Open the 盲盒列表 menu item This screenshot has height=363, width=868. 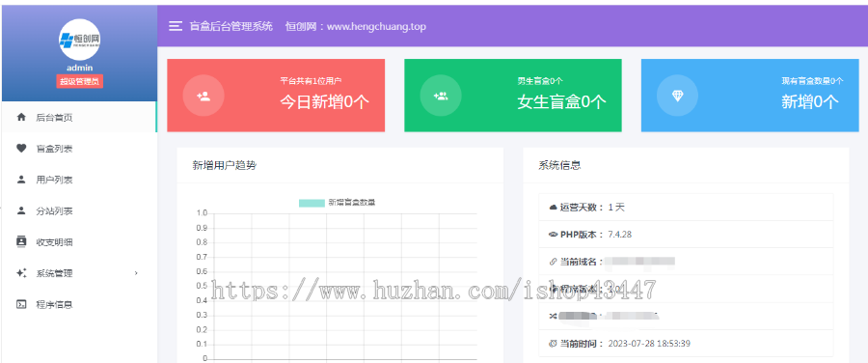point(79,149)
